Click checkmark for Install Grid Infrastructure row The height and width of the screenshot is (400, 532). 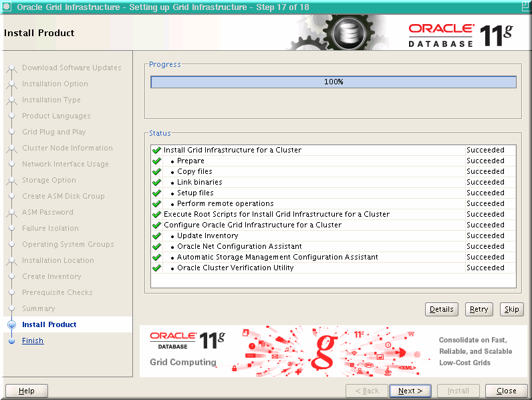(157, 150)
